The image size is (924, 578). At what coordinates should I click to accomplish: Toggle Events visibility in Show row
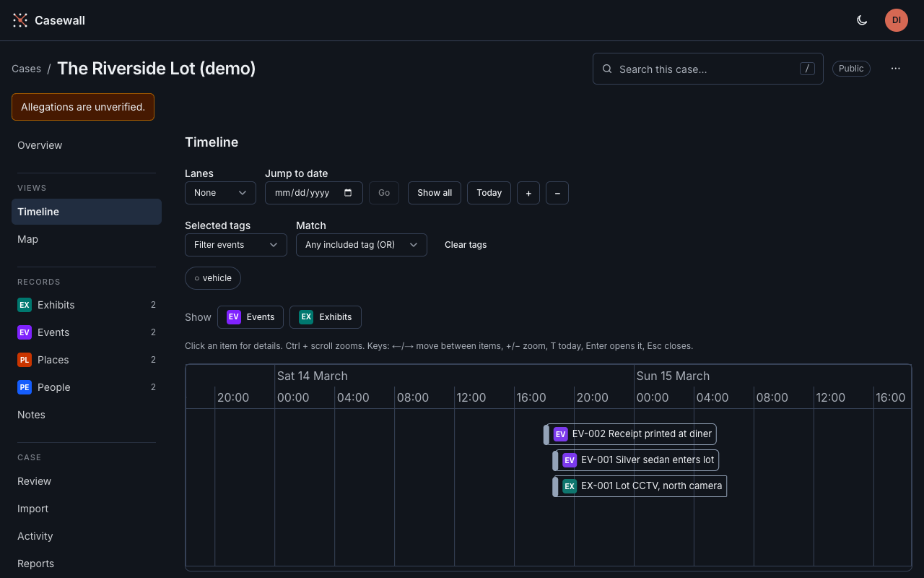tap(250, 317)
